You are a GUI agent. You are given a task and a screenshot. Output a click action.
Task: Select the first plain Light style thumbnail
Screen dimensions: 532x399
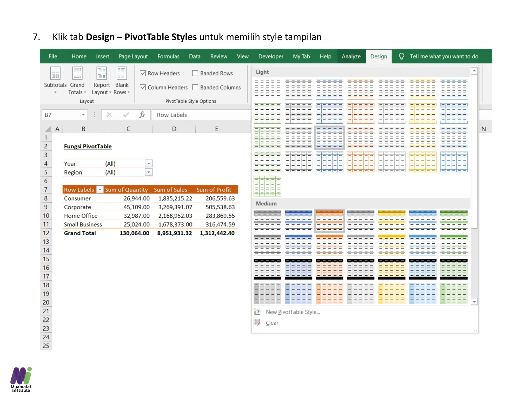pyautogui.click(x=267, y=89)
